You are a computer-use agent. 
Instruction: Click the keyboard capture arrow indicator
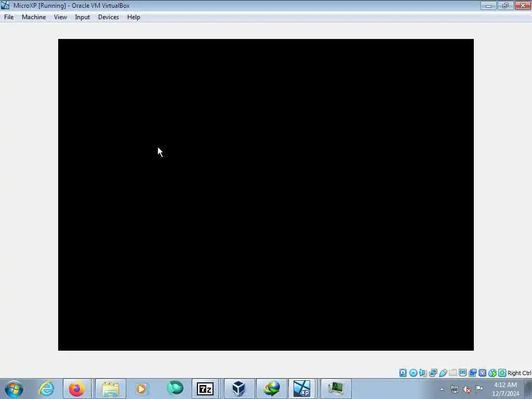click(x=502, y=373)
